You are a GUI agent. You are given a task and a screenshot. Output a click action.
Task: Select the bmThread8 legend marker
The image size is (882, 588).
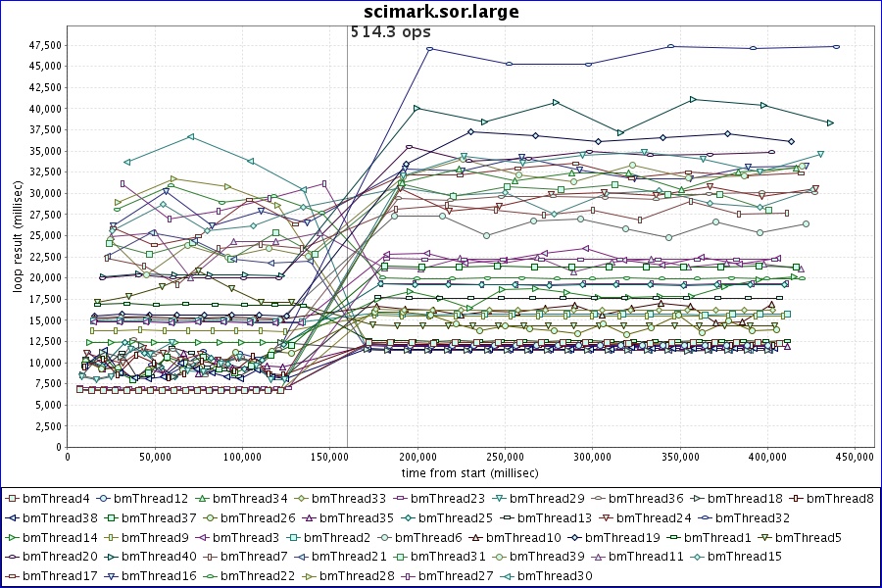click(x=796, y=498)
